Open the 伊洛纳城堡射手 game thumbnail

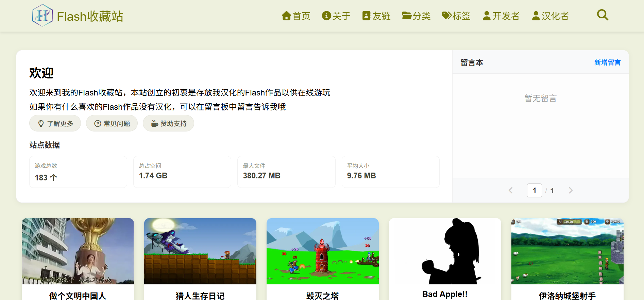[567, 251]
